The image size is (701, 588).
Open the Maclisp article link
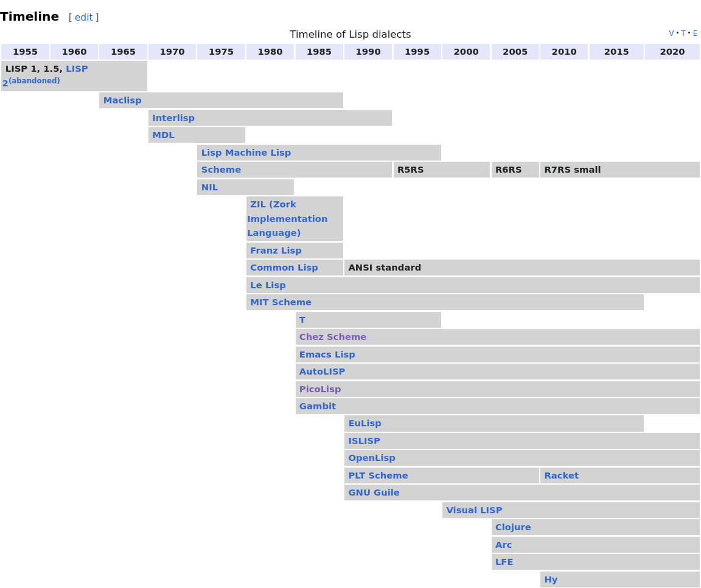[x=122, y=100]
